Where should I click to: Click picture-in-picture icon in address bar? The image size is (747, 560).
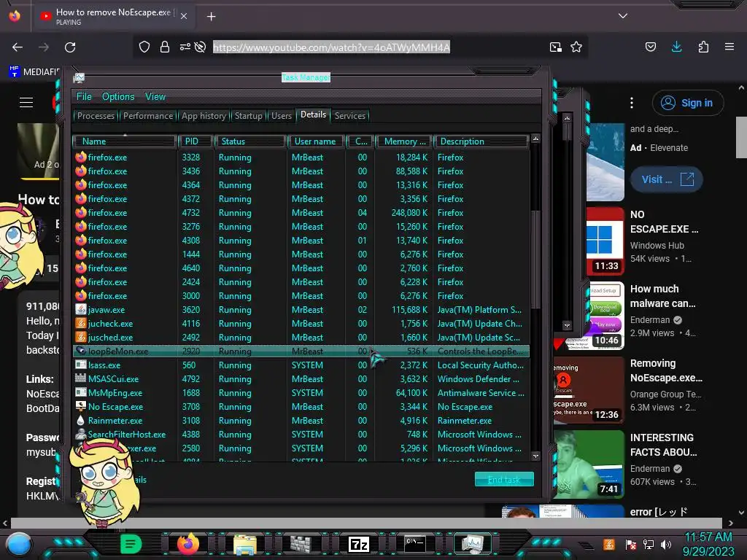tap(555, 47)
